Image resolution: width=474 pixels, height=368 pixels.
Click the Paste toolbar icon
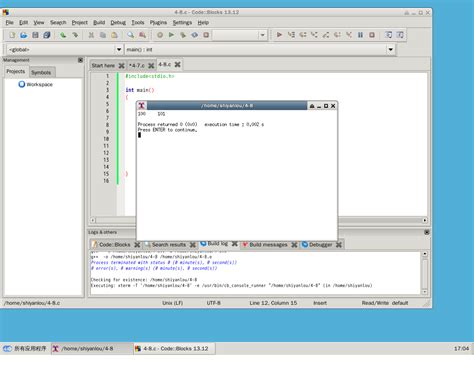(114, 35)
